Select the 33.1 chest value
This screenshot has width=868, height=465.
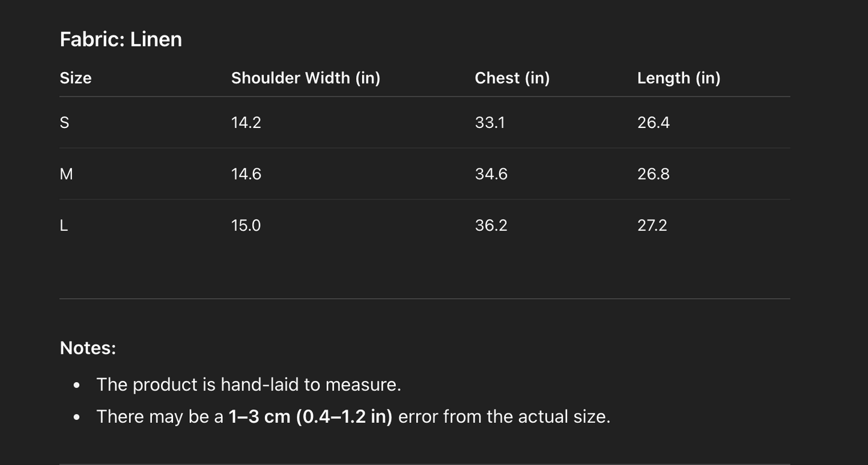coord(490,123)
